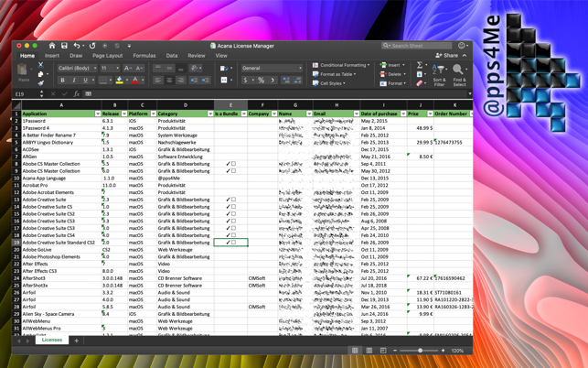Open the Company column filter dropdown
This screenshot has width=588, height=368.
tap(274, 114)
